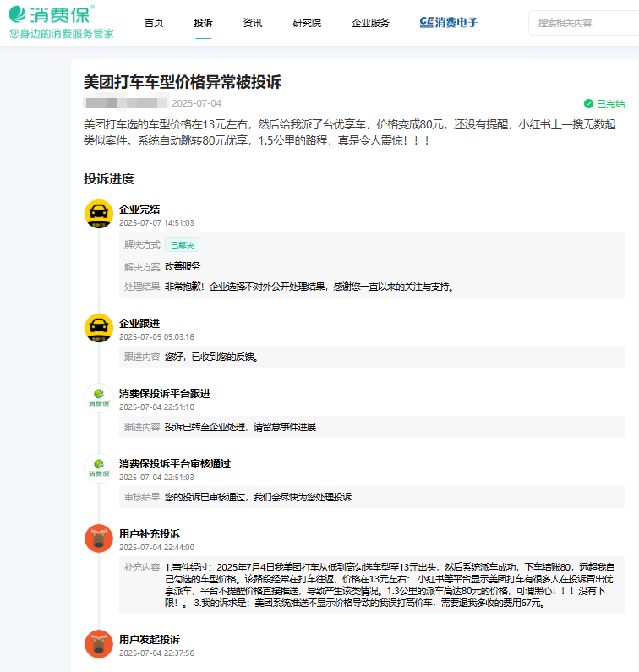Click the 用户补充投诉 step title
Screen dimensions: 639x672
pos(150,534)
